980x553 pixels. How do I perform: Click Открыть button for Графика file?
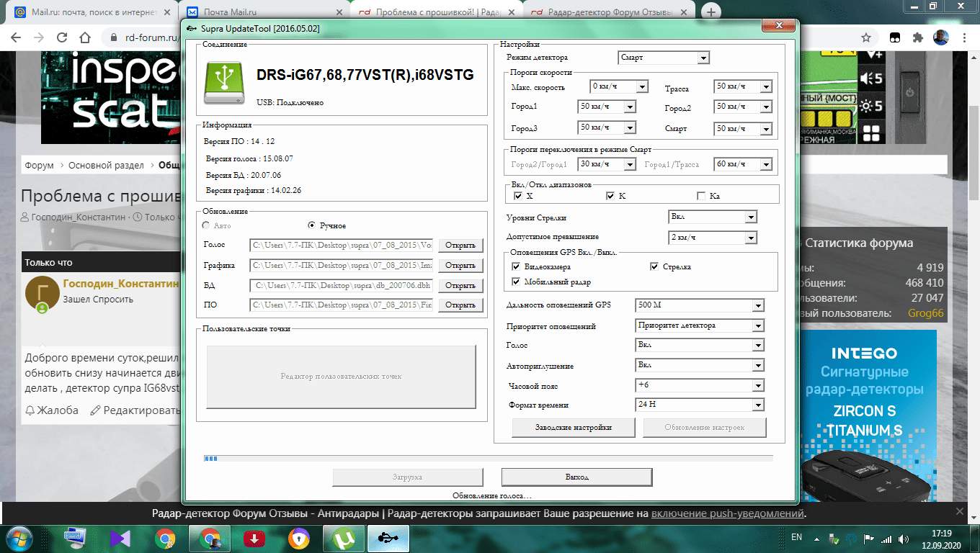pyautogui.click(x=460, y=266)
